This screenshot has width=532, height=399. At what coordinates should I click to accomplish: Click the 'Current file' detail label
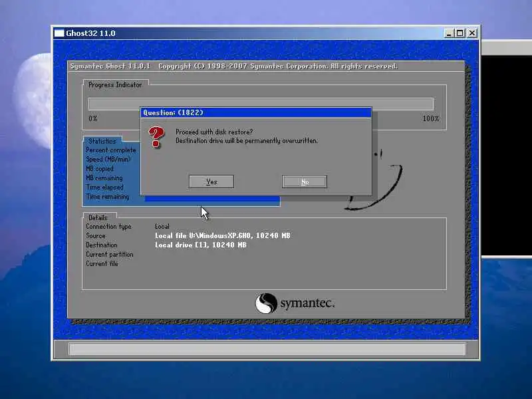pyautogui.click(x=102, y=263)
